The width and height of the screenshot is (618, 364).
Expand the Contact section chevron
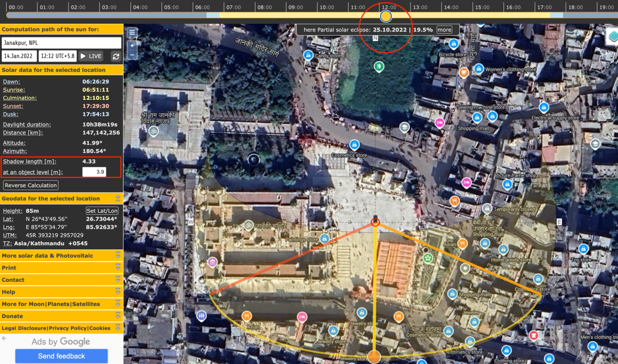pyautogui.click(x=118, y=280)
